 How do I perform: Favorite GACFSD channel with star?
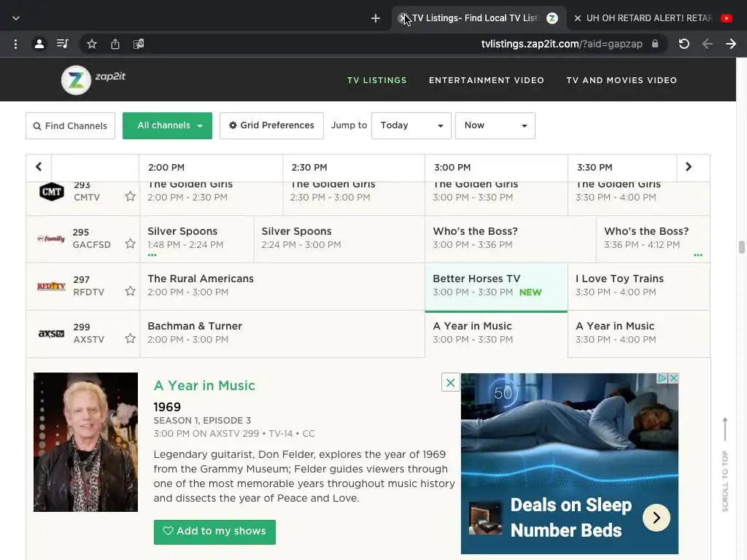pyautogui.click(x=130, y=244)
